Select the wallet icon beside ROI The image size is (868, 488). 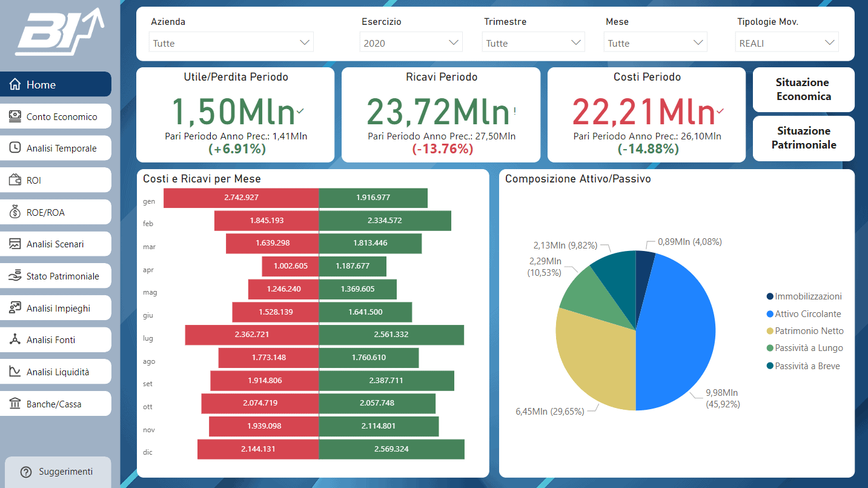(x=15, y=180)
